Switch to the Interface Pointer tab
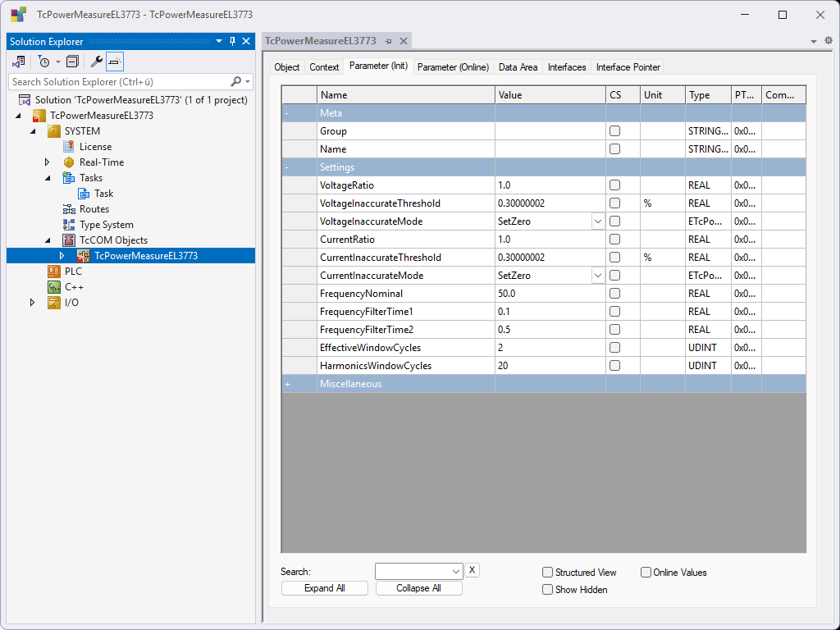Viewport: 840px width, 630px height. click(628, 67)
